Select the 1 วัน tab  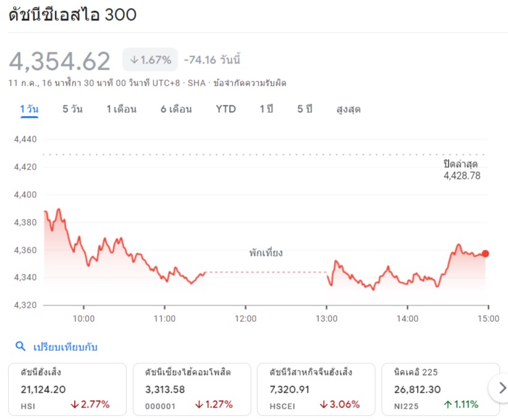click(29, 109)
